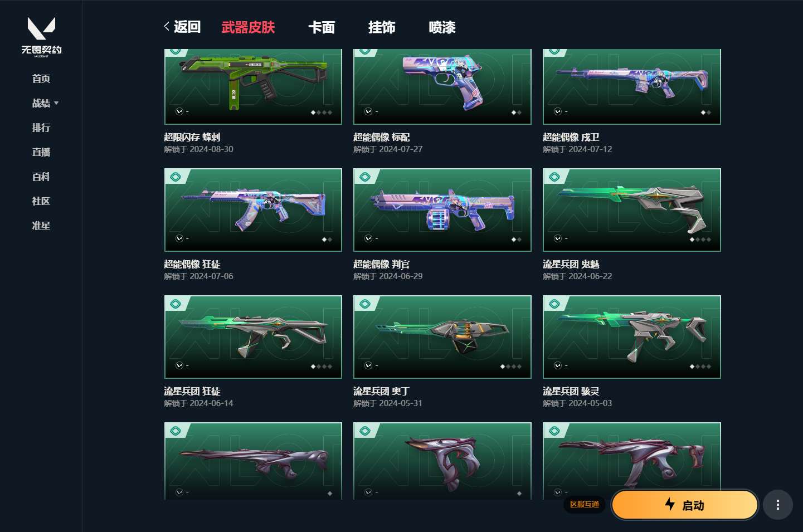
Task: Click the Valorant logo in the sidebar
Action: [42, 36]
